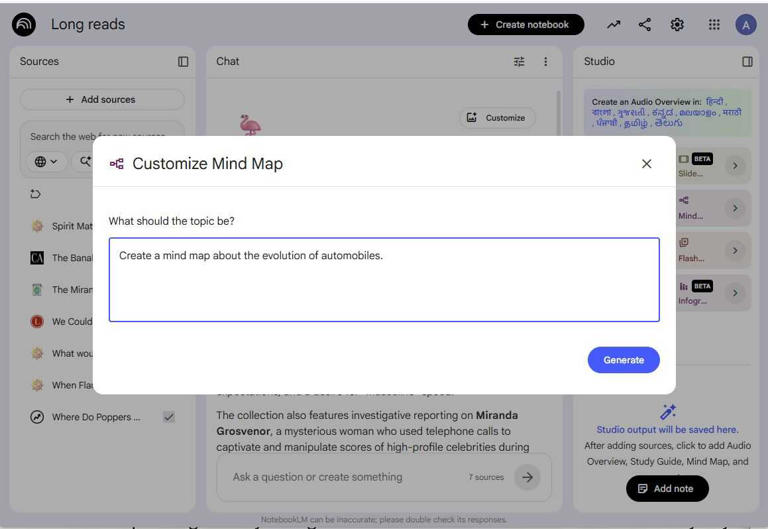The height and width of the screenshot is (529, 768).
Task: Open the Google apps grid
Action: 714,24
